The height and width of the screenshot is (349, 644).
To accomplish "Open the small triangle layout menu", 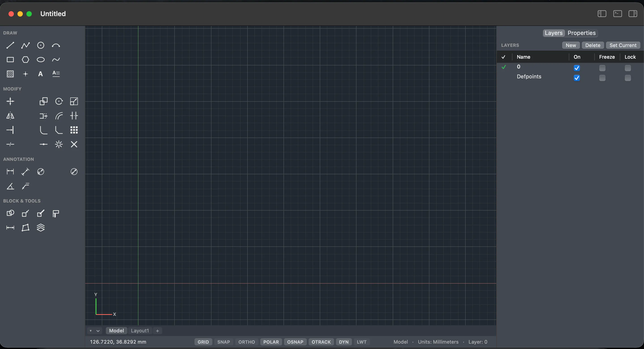I will pos(91,331).
